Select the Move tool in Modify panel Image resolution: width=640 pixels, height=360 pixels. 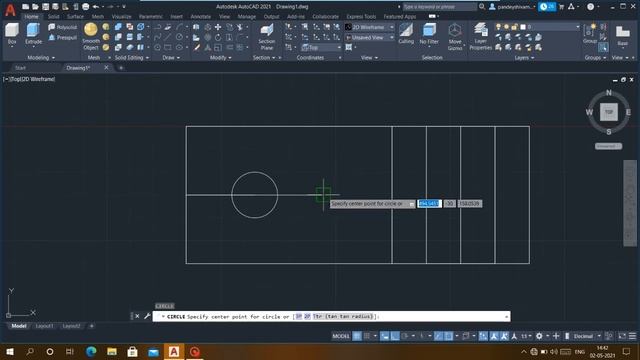tap(218, 27)
